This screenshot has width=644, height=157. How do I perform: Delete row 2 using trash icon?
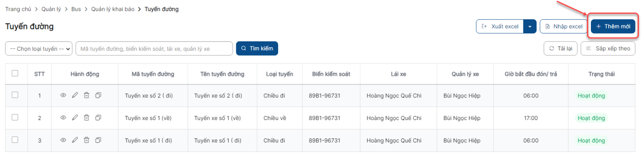87,118
